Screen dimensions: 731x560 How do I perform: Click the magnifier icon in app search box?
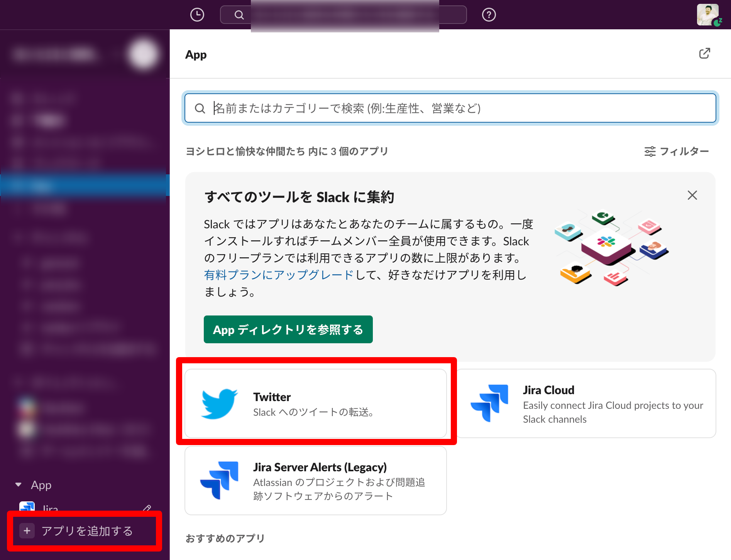coord(200,108)
